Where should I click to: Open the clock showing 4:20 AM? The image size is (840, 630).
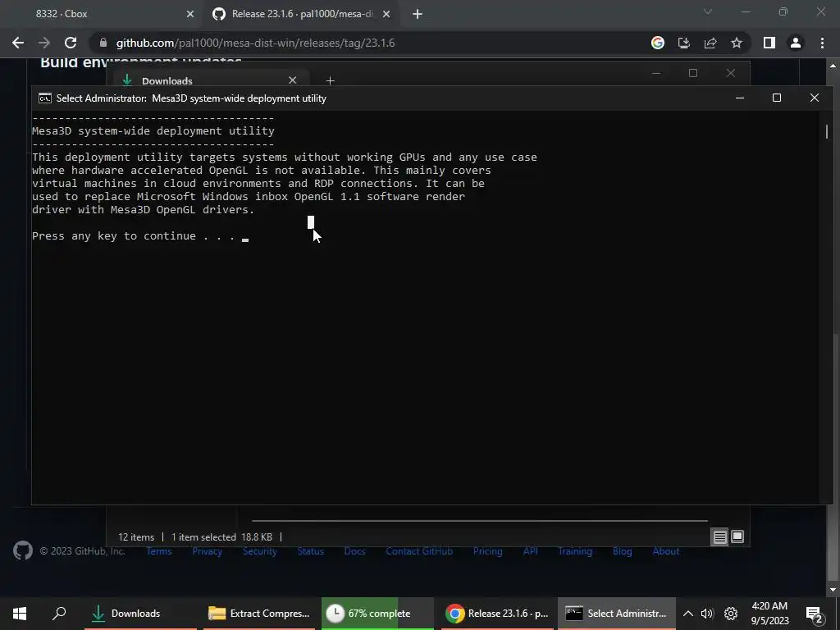[769, 614]
